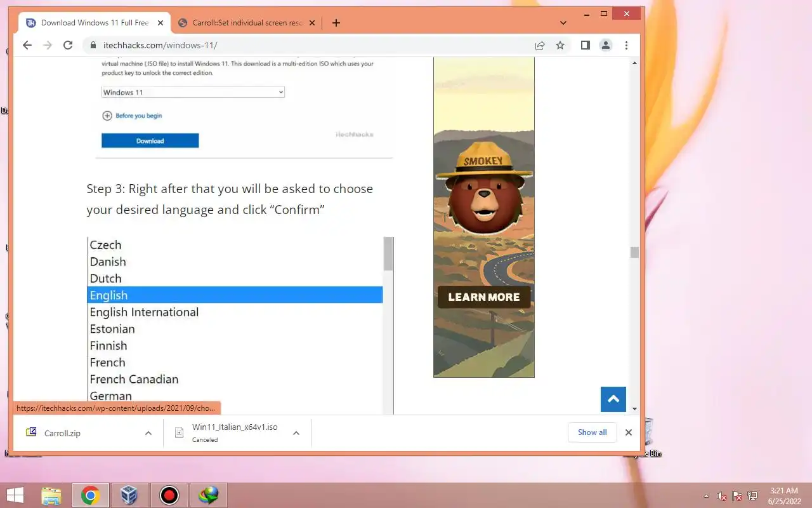This screenshot has width=812, height=508.
Task: Click page scrollbar up arrow
Action: point(634,63)
